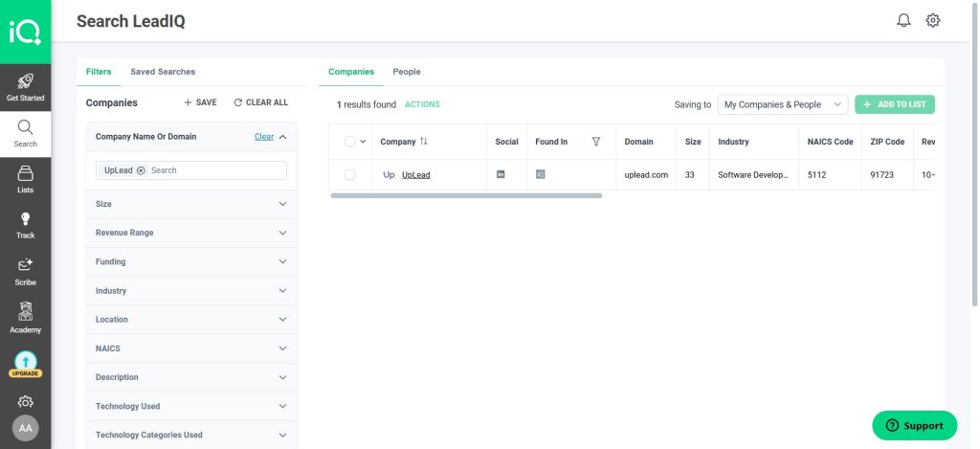
Task: Click the ZIP Code column header
Action: point(887,142)
